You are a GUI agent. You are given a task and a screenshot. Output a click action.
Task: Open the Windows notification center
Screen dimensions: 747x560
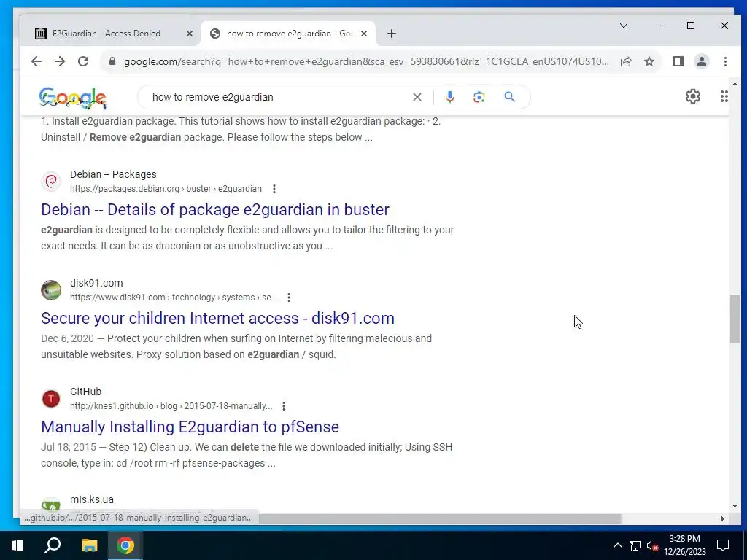click(x=723, y=545)
